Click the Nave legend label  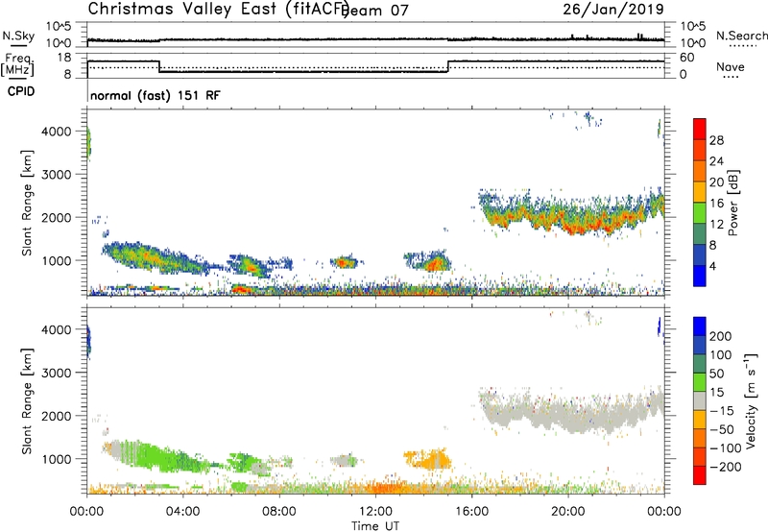[x=731, y=67]
